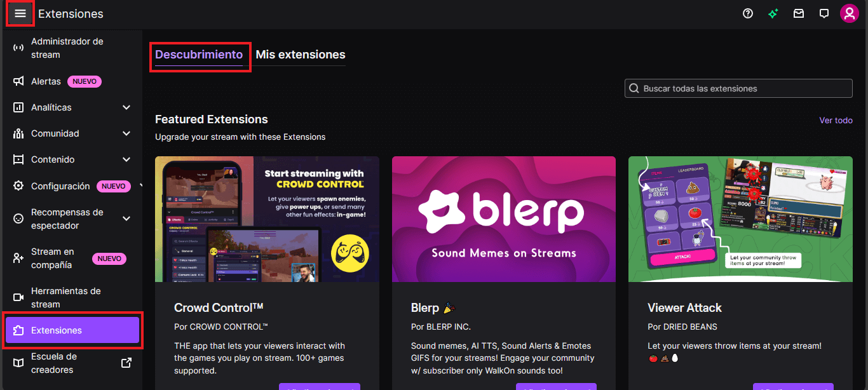Viewport: 868px width, 390px height.
Task: Click the Configuración gear icon
Action: (x=18, y=186)
